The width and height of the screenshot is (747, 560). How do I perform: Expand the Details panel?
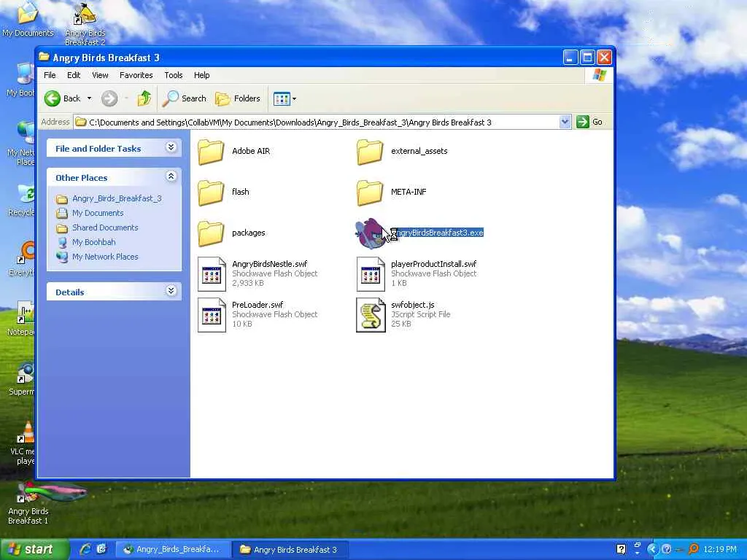coord(171,291)
